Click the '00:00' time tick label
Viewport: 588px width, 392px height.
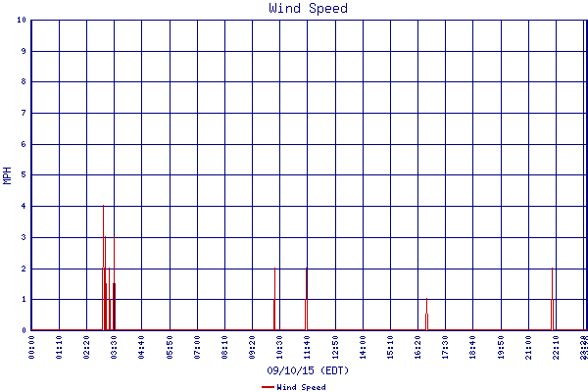(x=31, y=347)
